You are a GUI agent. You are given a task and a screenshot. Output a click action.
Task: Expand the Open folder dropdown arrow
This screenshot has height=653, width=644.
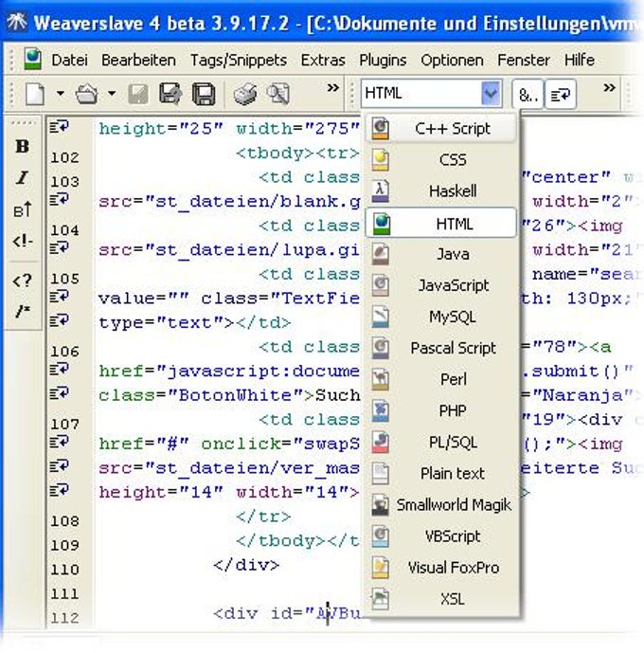pyautogui.click(x=112, y=93)
